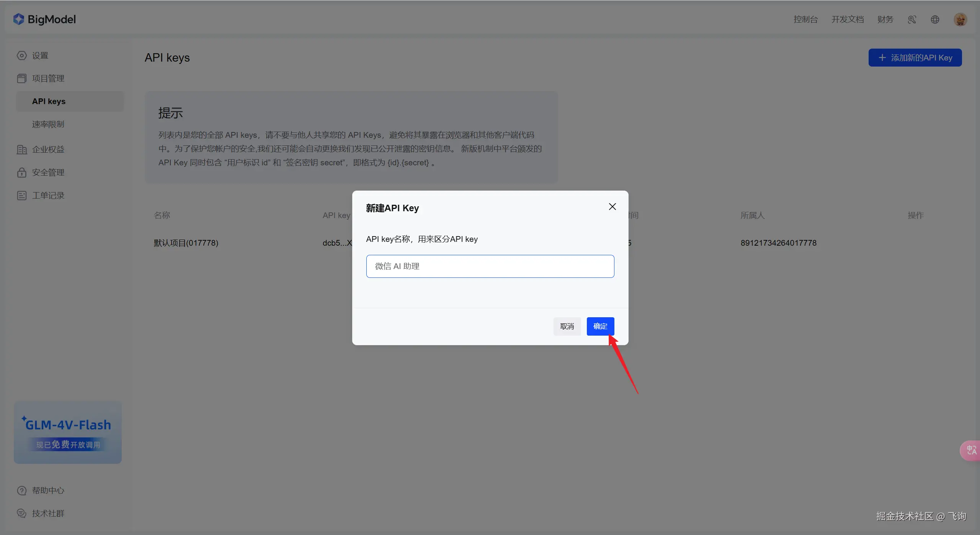
Task: Click the customer support icon beside 财务
Action: [912, 20]
